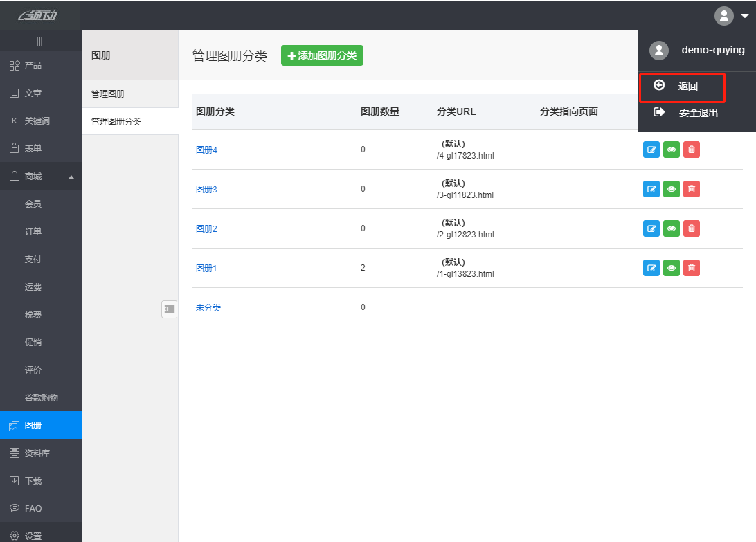Click the red delete icon for 图册1
Screen dimensions: 756x542
691,268
